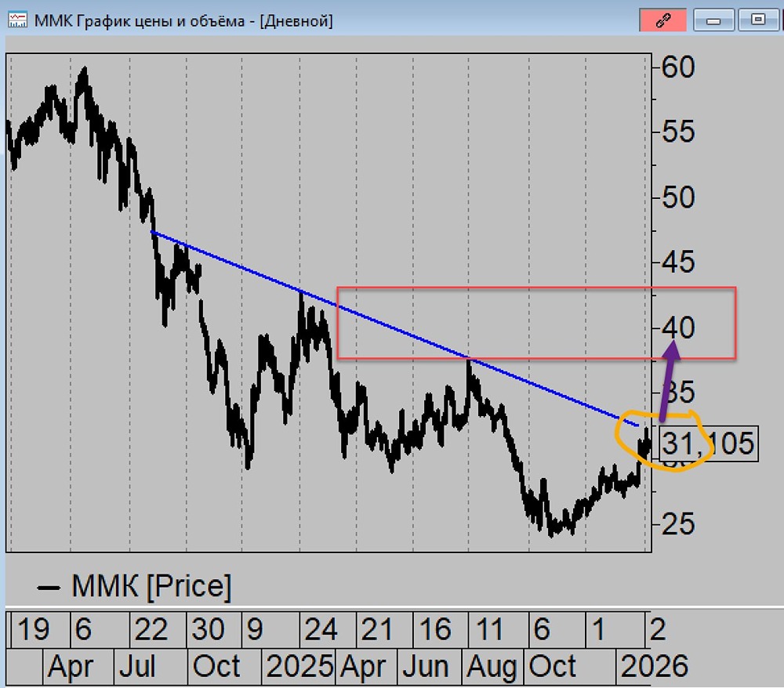Click date 30 on the time axis

[x=208, y=629]
